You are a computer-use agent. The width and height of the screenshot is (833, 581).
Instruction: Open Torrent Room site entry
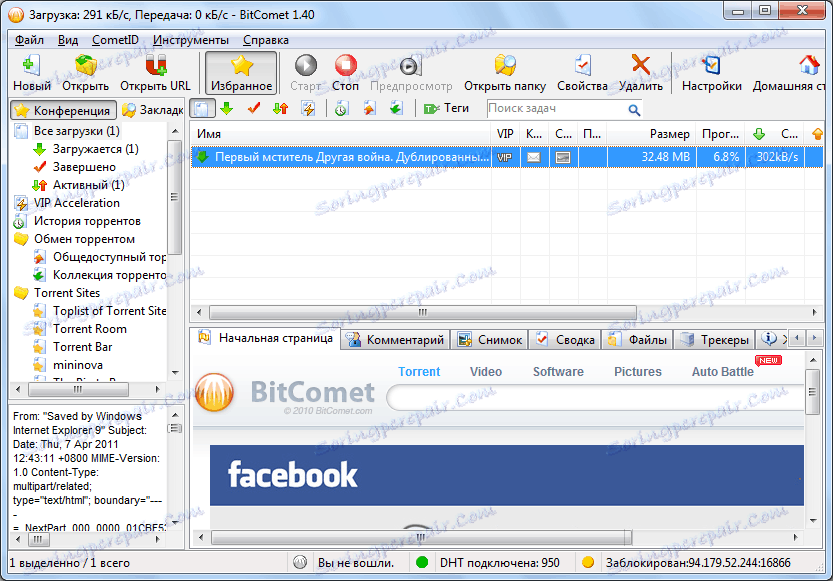coord(89,329)
